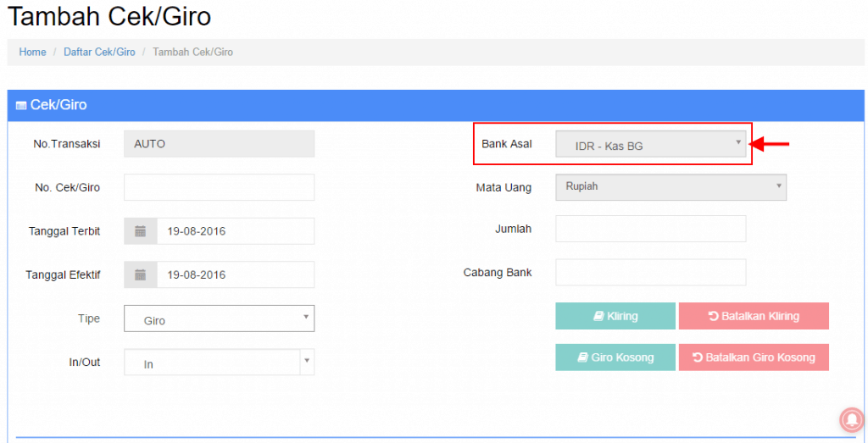Click the calendar icon beside Tanggal Terbit

[140, 231]
